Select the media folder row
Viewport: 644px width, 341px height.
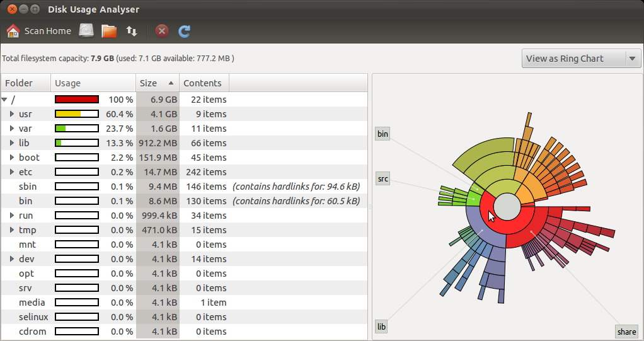click(32, 303)
